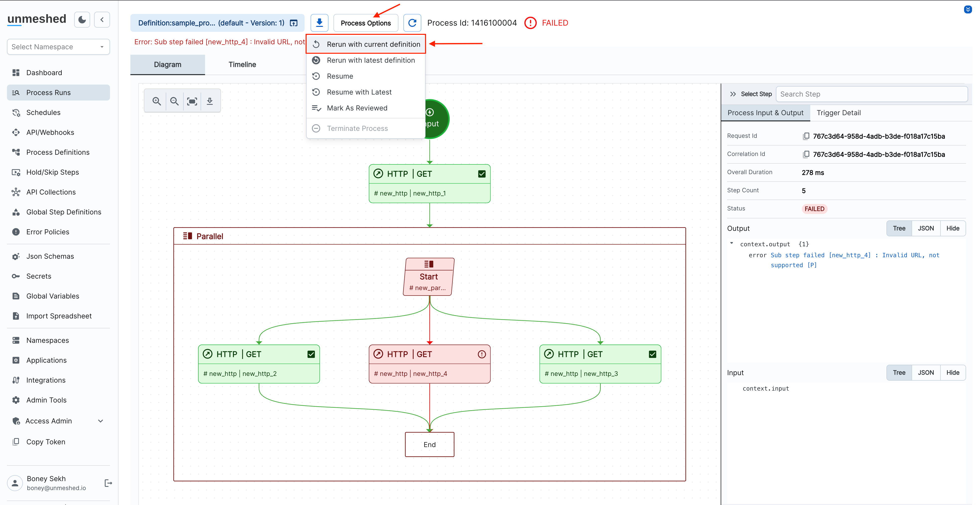
Task: Refresh the process run view
Action: pos(412,23)
